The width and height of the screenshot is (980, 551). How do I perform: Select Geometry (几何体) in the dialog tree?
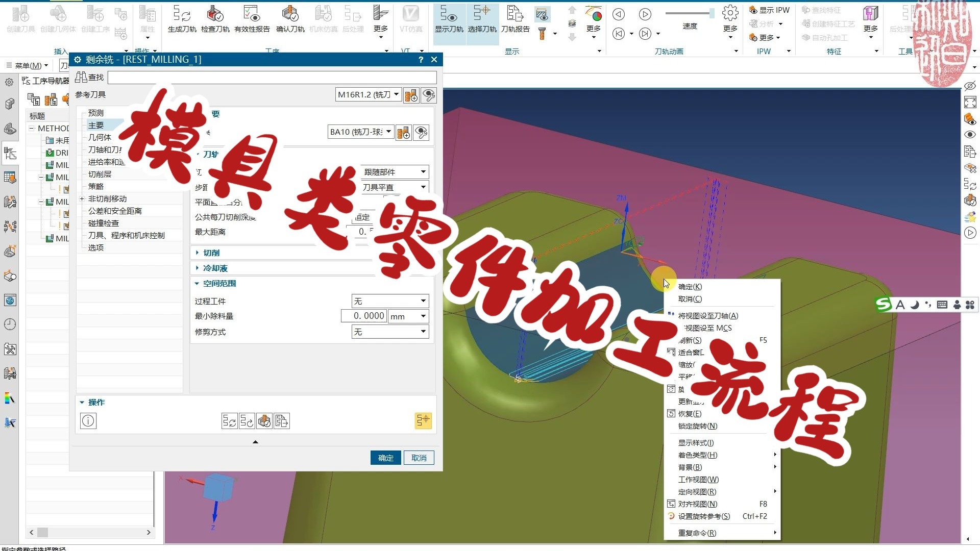pos(100,137)
